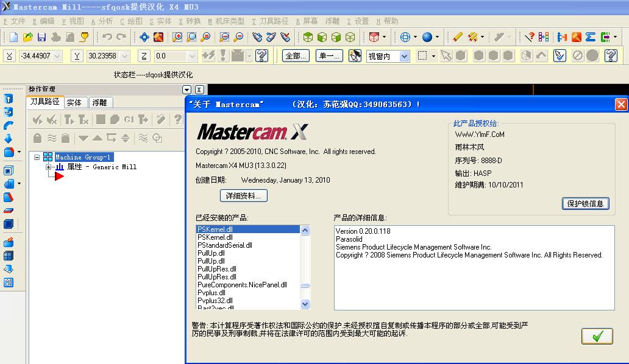Select the 刀具路径 tab in operations manager

pos(45,102)
